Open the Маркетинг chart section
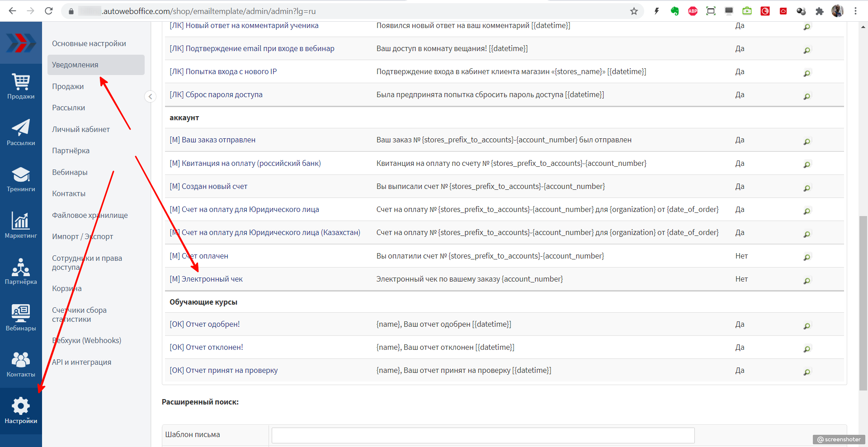Viewport: 868px width, 447px height. coord(21,225)
